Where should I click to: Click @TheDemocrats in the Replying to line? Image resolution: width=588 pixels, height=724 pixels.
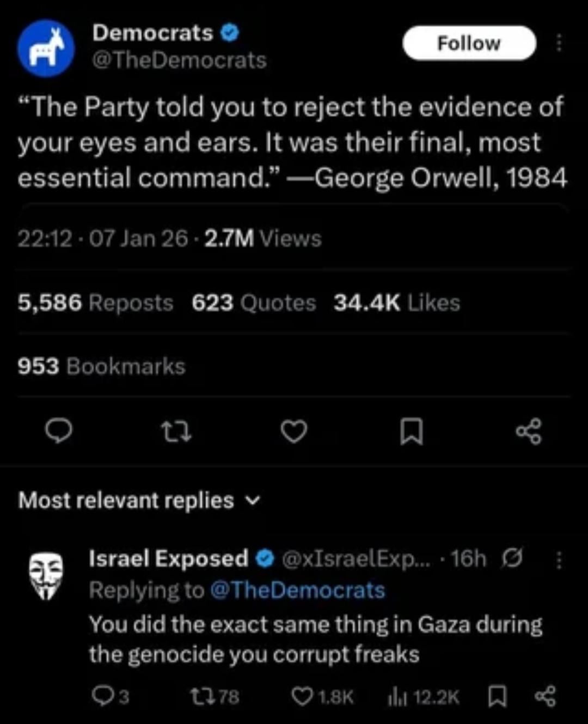(297, 591)
